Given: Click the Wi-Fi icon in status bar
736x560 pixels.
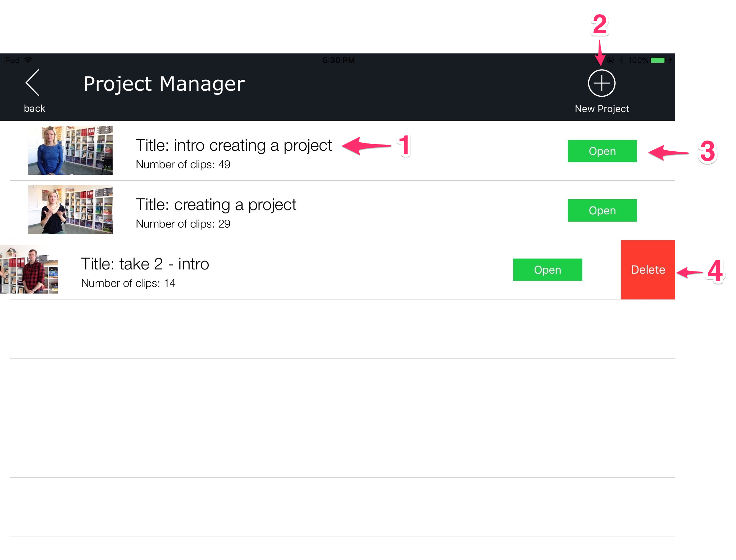Looking at the screenshot, I should pyautogui.click(x=28, y=60).
